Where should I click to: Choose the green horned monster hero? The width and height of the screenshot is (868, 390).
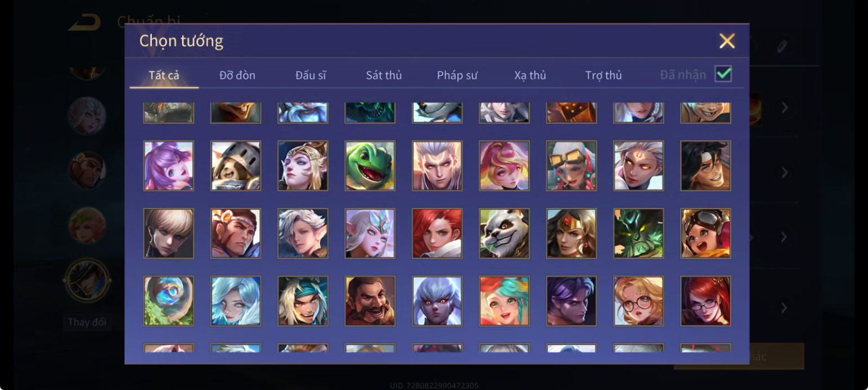click(638, 233)
